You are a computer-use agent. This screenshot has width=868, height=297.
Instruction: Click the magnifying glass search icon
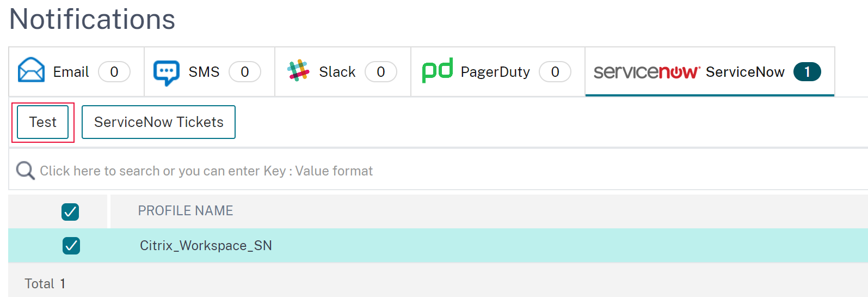click(25, 171)
